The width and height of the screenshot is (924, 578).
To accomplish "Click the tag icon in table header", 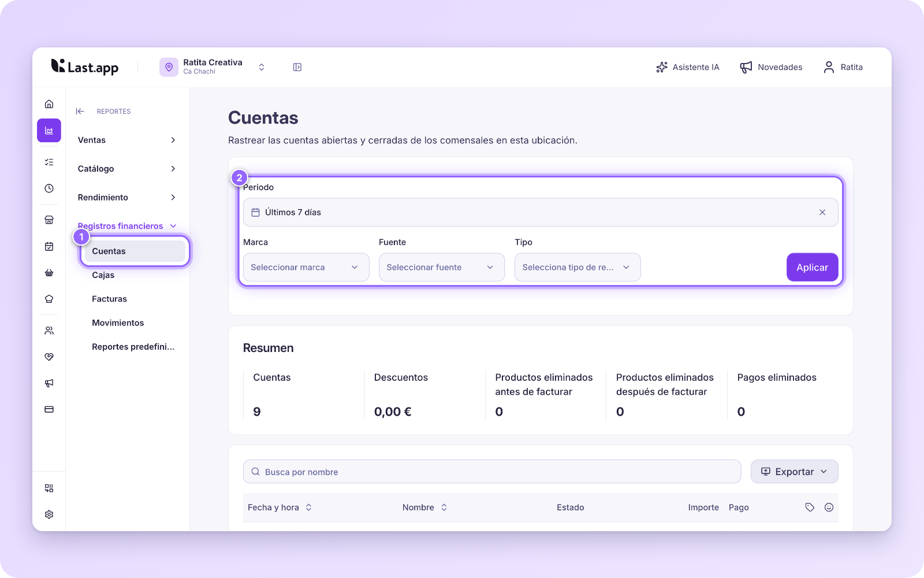I will [810, 507].
